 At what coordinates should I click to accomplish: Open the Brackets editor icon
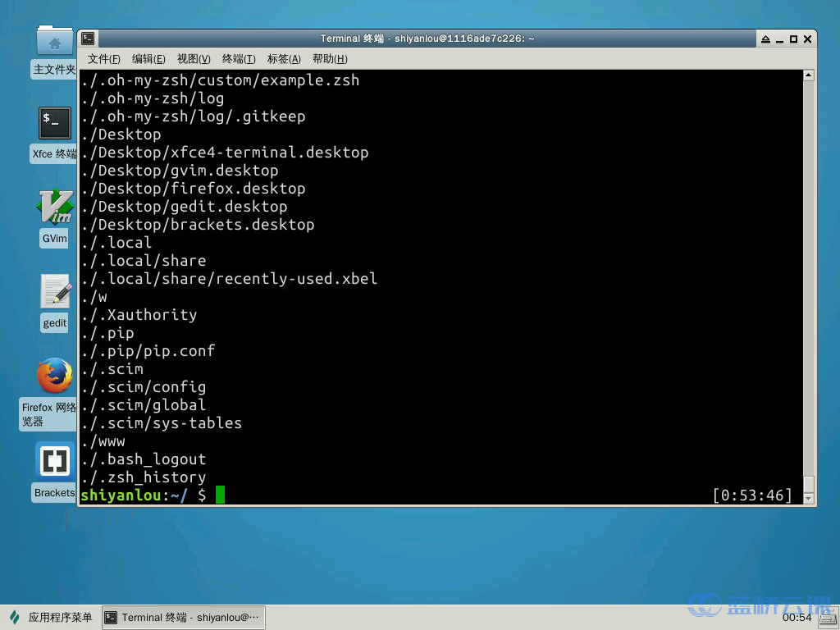pyautogui.click(x=54, y=460)
